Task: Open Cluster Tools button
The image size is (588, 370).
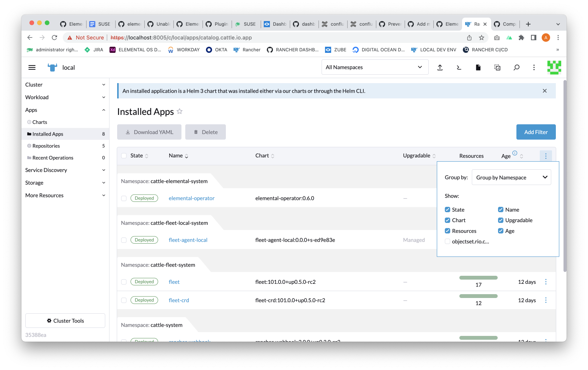Action: (65, 321)
